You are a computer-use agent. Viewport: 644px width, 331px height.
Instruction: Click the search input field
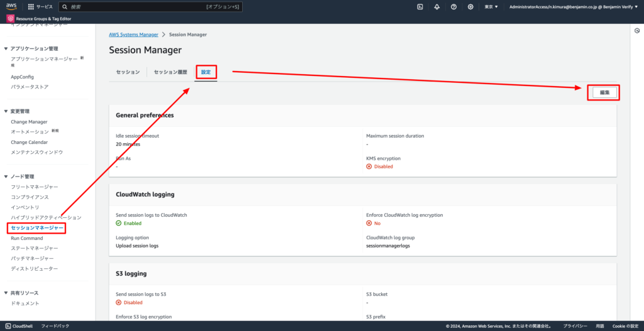tap(150, 6)
